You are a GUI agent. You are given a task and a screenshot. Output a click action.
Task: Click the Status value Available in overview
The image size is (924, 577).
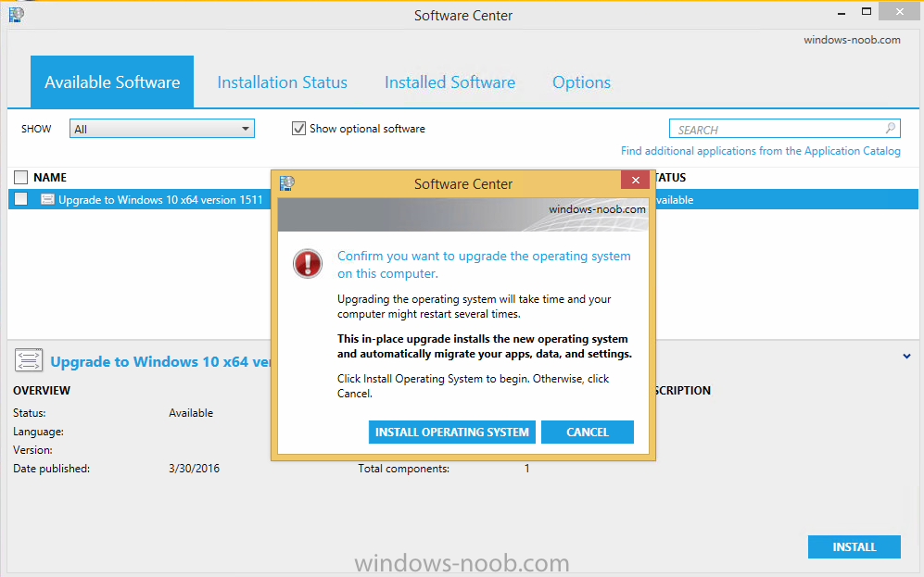tap(191, 413)
